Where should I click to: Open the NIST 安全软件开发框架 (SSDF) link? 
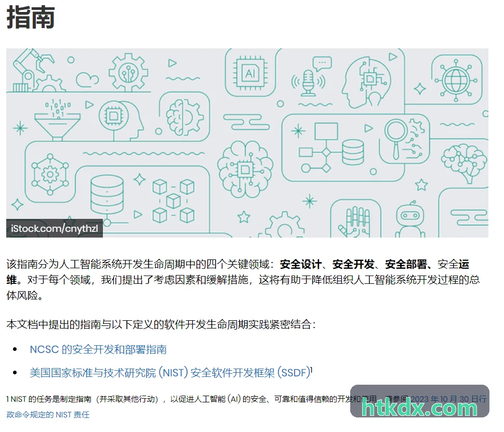[x=170, y=373]
